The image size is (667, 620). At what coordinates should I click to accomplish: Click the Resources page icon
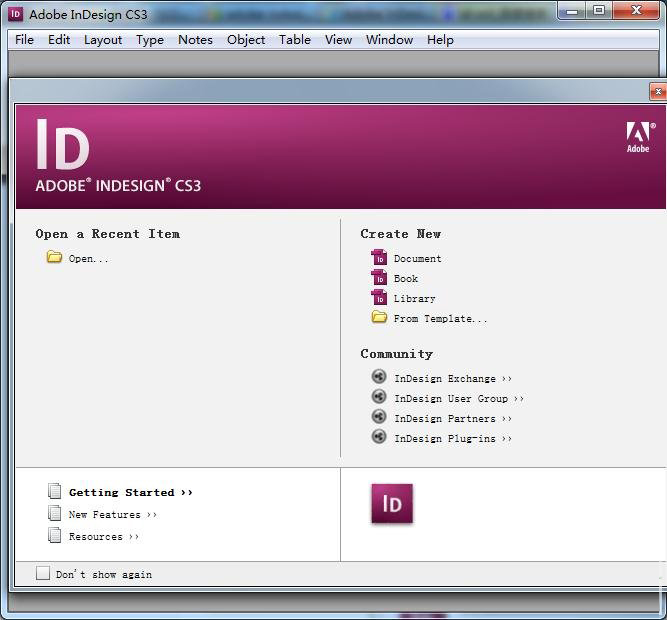pos(54,535)
